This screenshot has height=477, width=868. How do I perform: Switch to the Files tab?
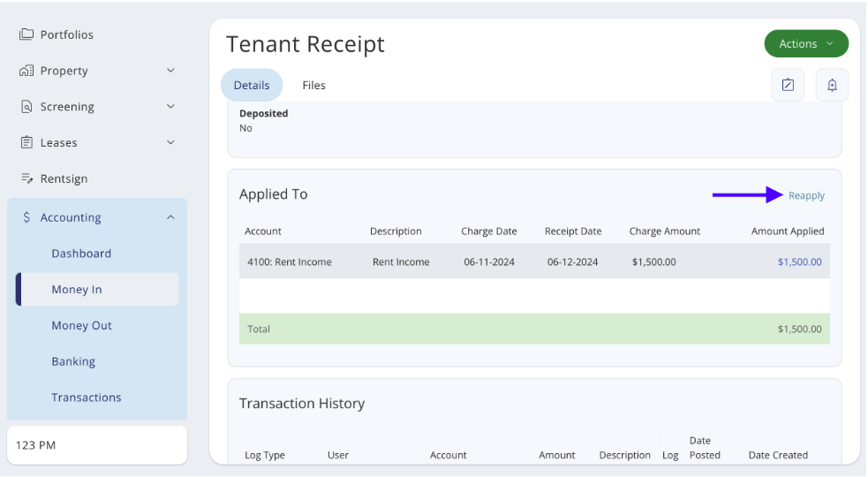(313, 86)
